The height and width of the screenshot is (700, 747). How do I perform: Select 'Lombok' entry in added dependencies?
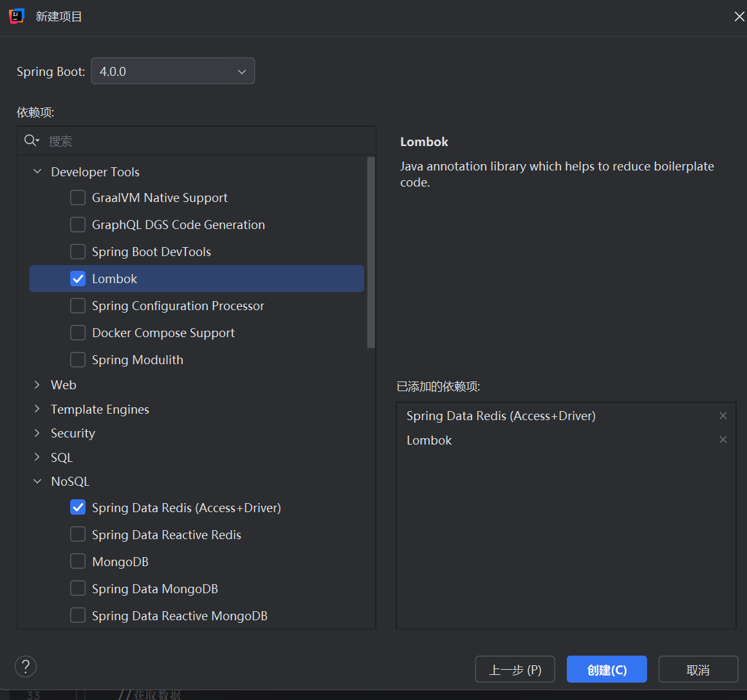(429, 440)
